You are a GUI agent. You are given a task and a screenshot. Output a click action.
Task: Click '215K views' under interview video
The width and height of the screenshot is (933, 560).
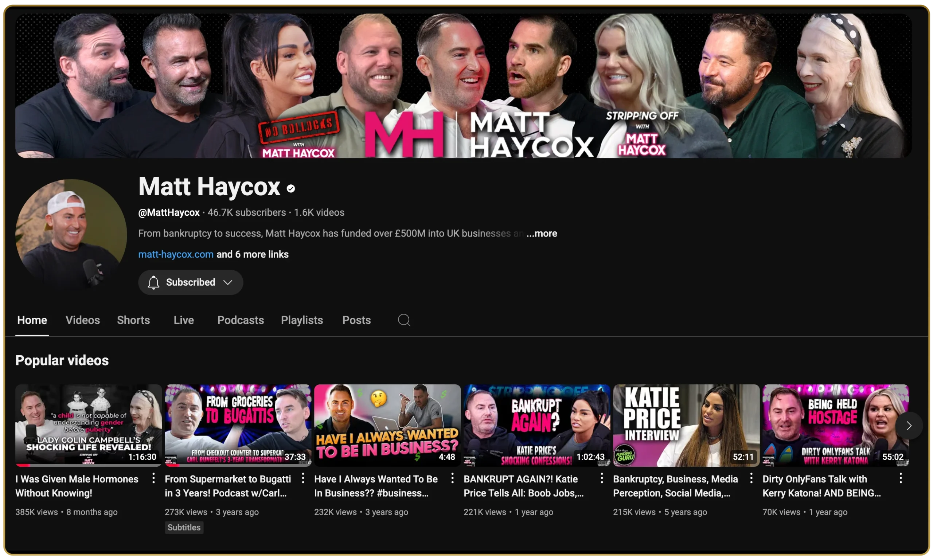pyautogui.click(x=635, y=512)
